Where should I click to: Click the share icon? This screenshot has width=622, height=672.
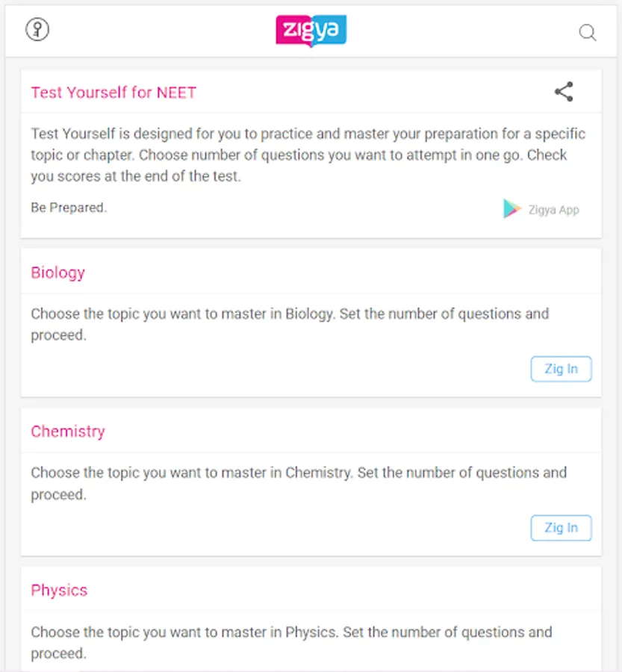[564, 92]
